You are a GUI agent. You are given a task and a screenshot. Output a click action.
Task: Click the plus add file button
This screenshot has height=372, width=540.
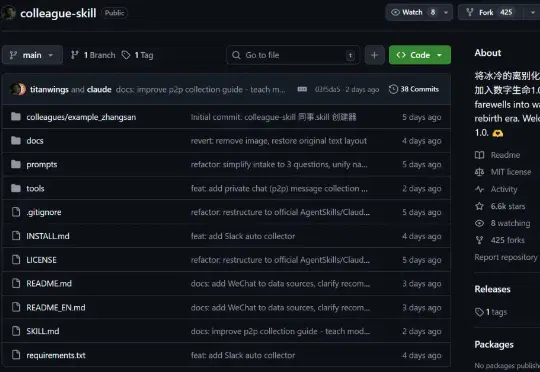pos(374,55)
